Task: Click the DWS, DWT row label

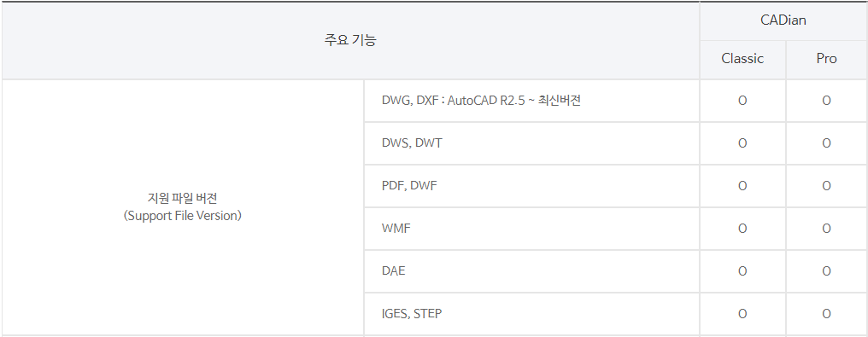Action: [x=412, y=143]
